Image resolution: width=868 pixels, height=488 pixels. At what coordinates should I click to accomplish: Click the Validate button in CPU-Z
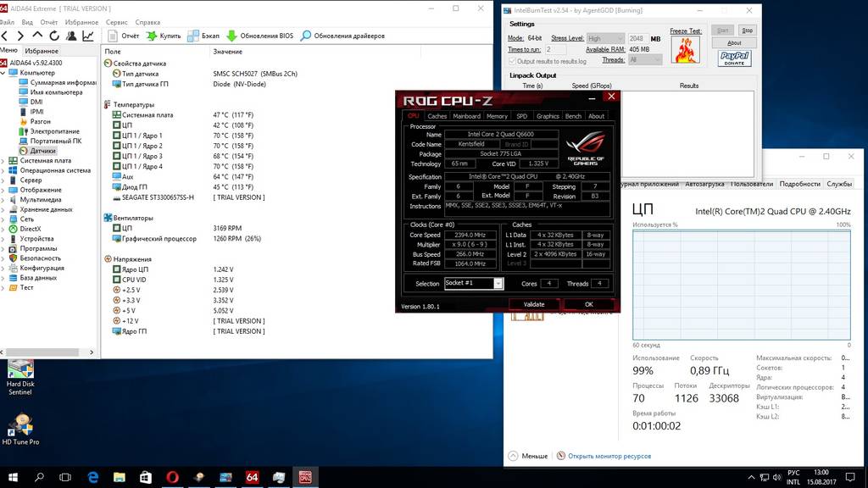534,304
